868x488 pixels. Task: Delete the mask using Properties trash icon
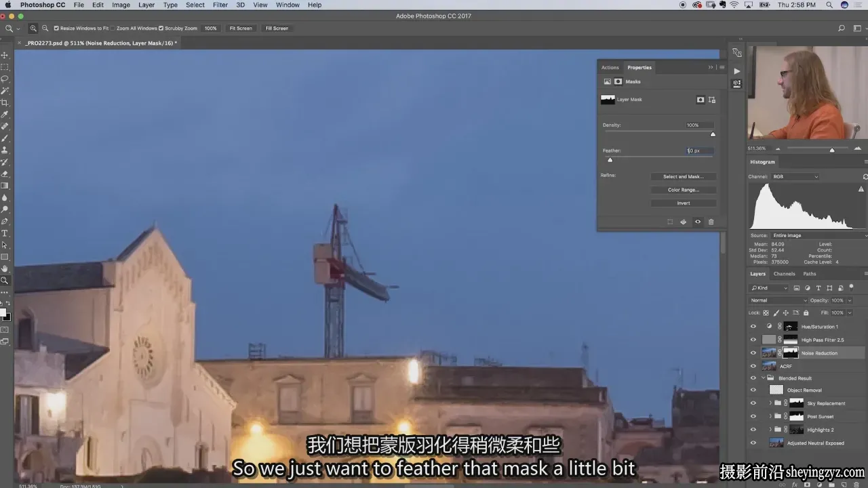(711, 222)
